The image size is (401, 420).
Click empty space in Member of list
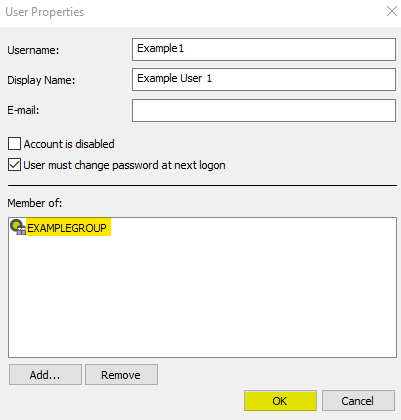coord(202,297)
